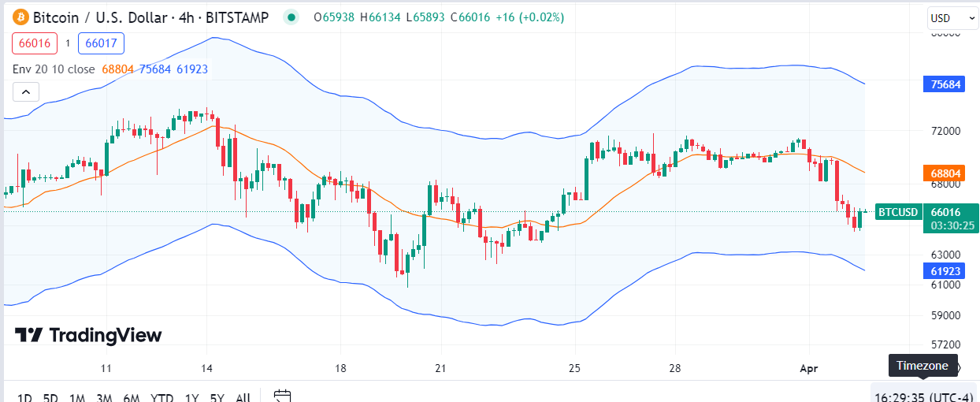Screen dimensions: 980x402
Task: Open the timezone menu showing UTC-4
Action: [924, 396]
